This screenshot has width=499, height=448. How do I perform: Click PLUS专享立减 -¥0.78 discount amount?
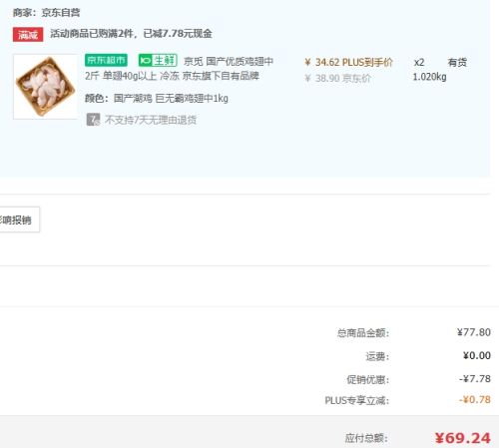tap(475, 399)
